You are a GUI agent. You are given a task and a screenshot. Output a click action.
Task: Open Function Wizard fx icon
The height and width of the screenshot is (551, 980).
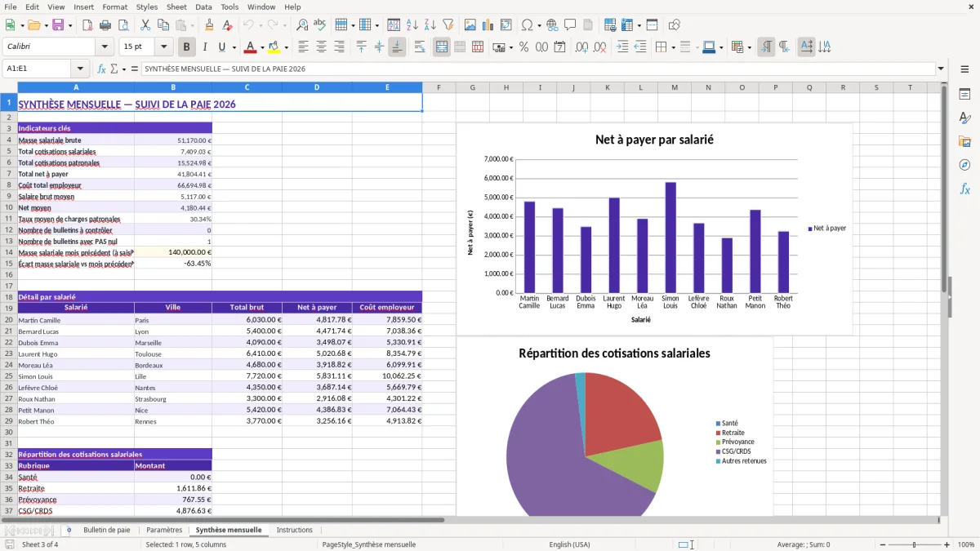pyautogui.click(x=101, y=69)
